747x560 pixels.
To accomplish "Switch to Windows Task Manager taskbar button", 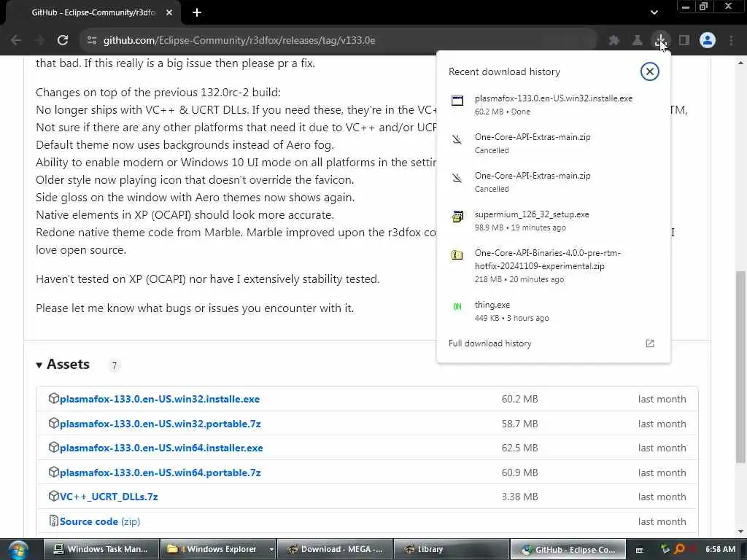I will (101, 549).
